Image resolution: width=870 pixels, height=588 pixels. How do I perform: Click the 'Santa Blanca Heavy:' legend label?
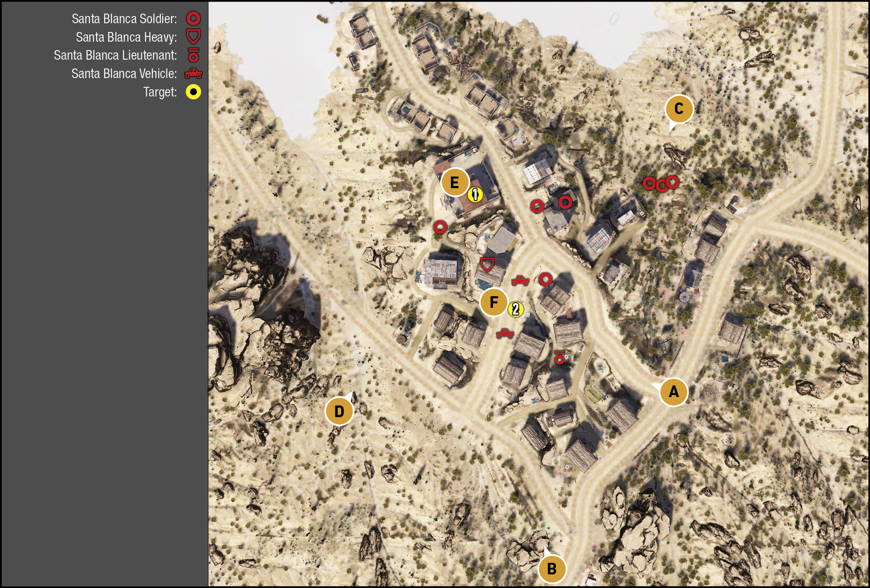tap(126, 37)
